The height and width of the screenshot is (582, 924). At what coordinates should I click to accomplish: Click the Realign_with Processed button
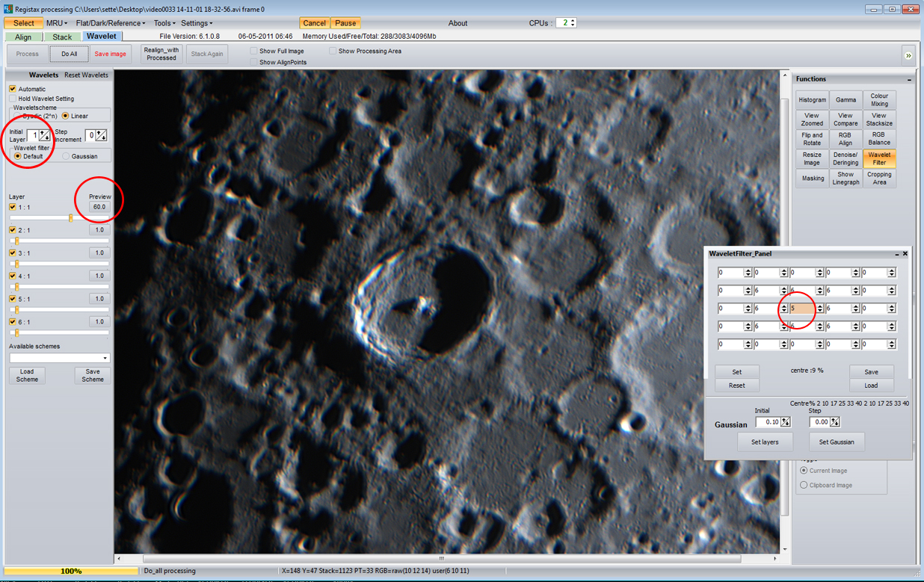tap(161, 54)
